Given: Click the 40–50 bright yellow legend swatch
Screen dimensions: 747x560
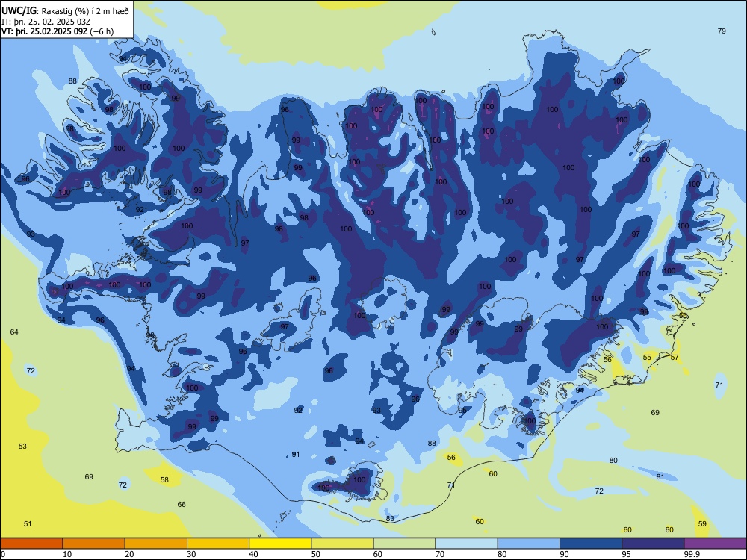Looking at the screenshot, I should tap(280, 544).
